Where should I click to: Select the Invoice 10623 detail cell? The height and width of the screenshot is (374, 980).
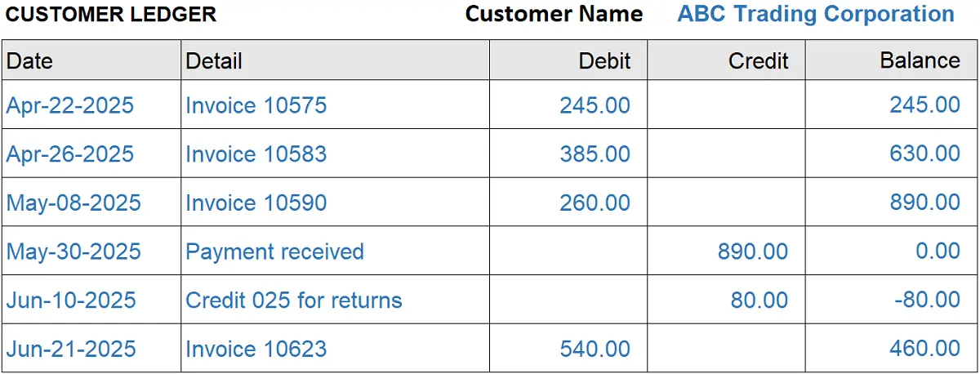(x=256, y=350)
